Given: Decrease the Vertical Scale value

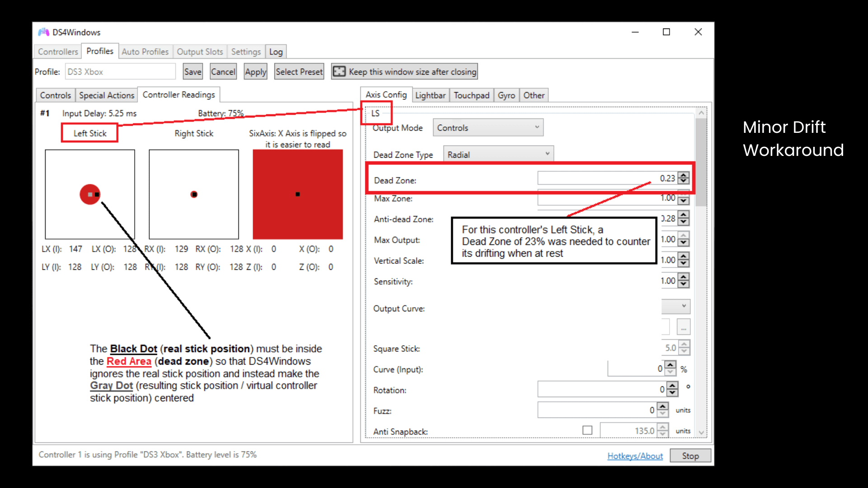Looking at the screenshot, I should [x=684, y=263].
